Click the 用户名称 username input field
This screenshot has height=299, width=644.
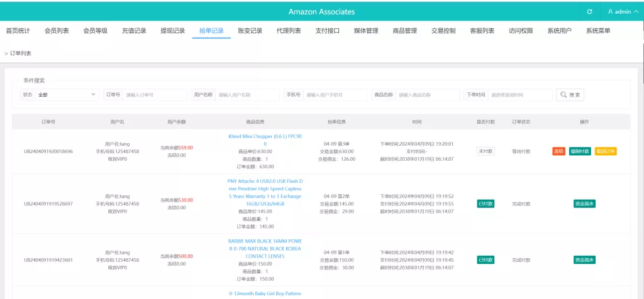[247, 95]
